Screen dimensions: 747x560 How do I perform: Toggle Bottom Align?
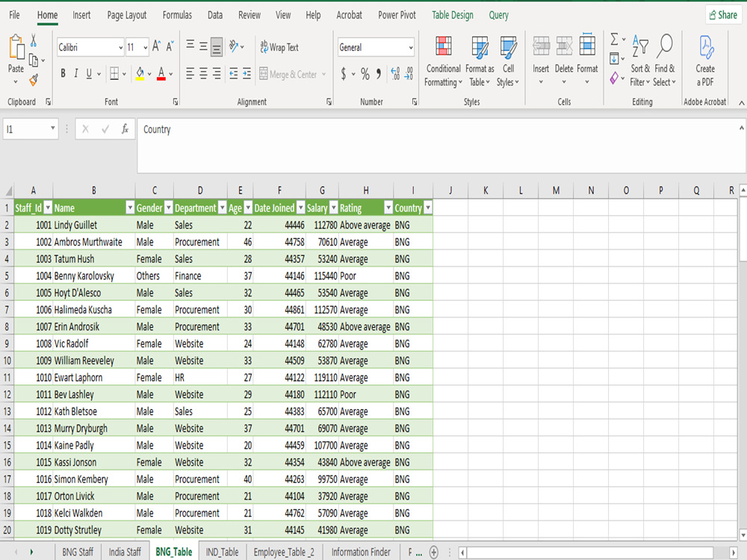tap(217, 47)
